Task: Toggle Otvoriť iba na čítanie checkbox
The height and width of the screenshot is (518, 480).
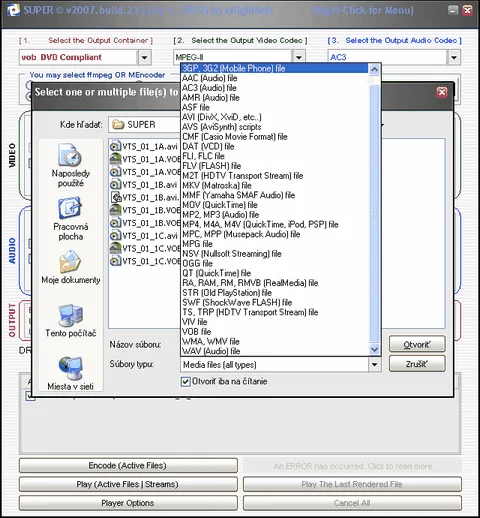Action: (x=185, y=382)
